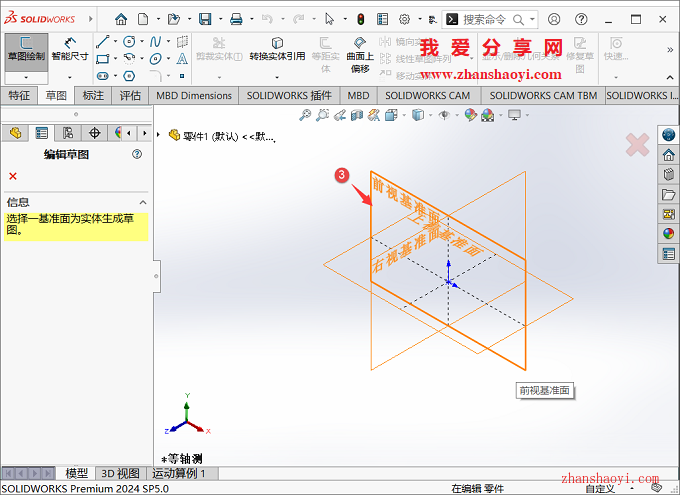Click the 转换实体引用 convert entities tool
The image size is (680, 495).
277,49
